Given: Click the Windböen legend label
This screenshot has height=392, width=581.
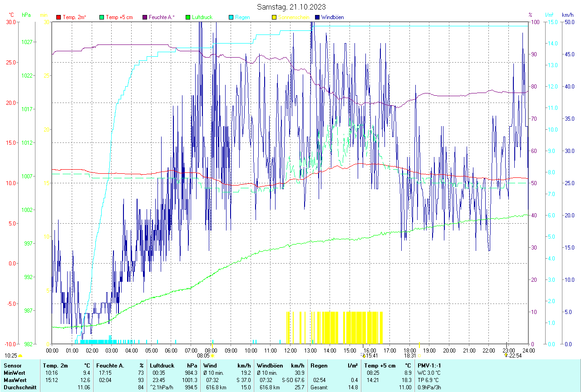Looking at the screenshot, I should click(x=332, y=17).
